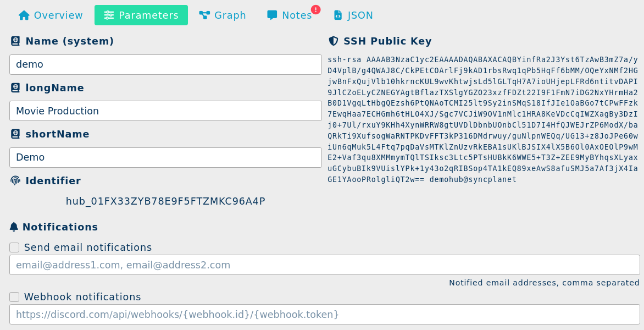Click the shield icon by SSH Public Key
This screenshot has width=644, height=330.
333,41
